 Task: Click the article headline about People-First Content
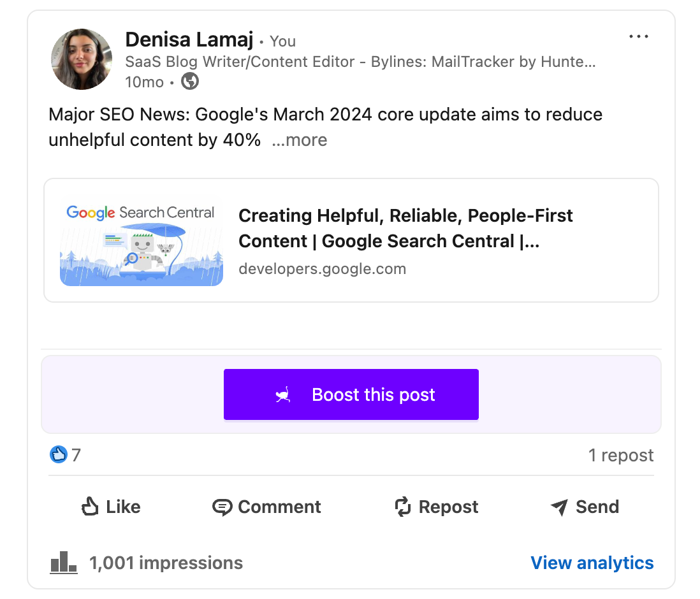pyautogui.click(x=405, y=228)
